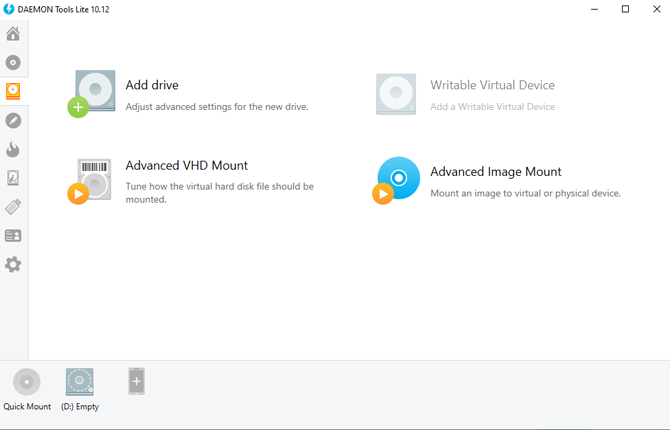Open the Home section in sidebar

pyautogui.click(x=13, y=34)
